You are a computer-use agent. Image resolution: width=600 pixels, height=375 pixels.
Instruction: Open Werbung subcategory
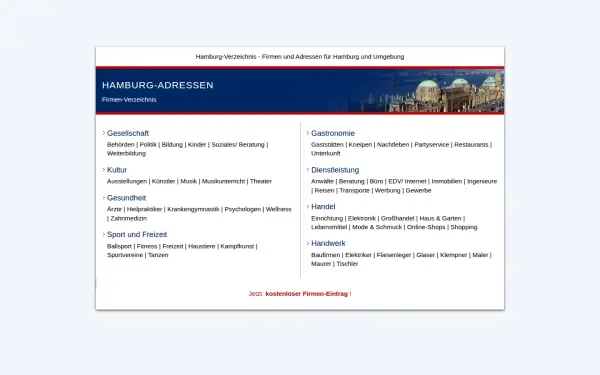[x=387, y=191]
